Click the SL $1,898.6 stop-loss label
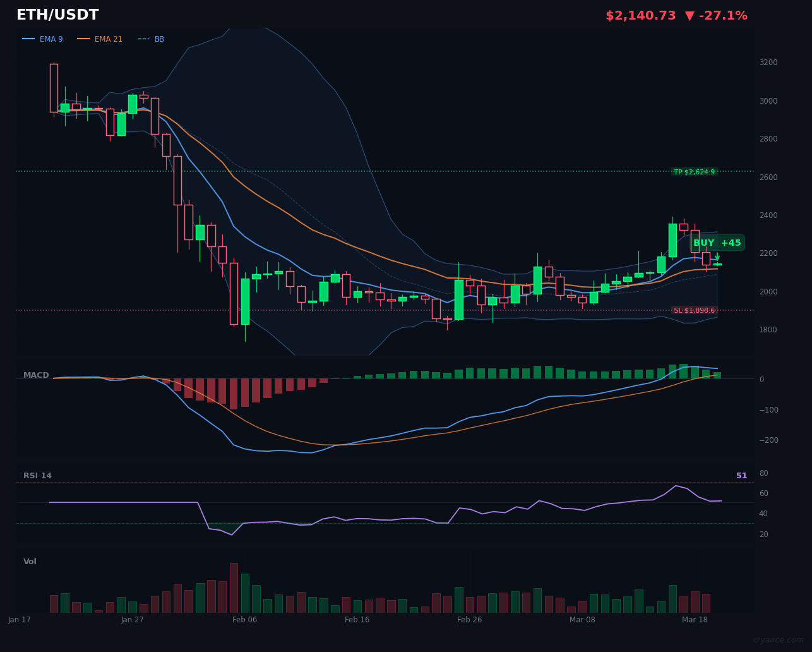Image resolution: width=812 pixels, height=652 pixels. coord(695,310)
